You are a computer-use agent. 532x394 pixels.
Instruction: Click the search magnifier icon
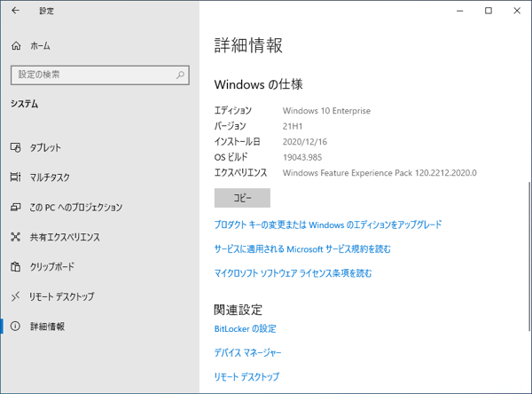pyautogui.click(x=180, y=75)
